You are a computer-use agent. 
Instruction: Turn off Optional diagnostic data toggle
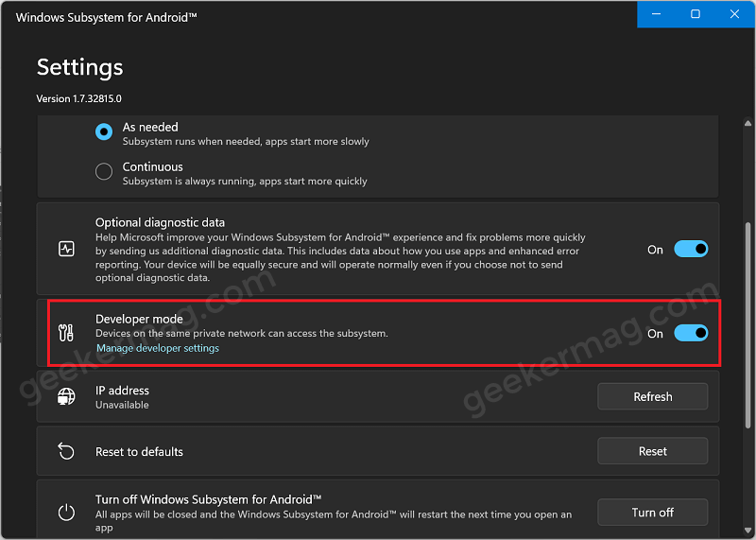691,249
